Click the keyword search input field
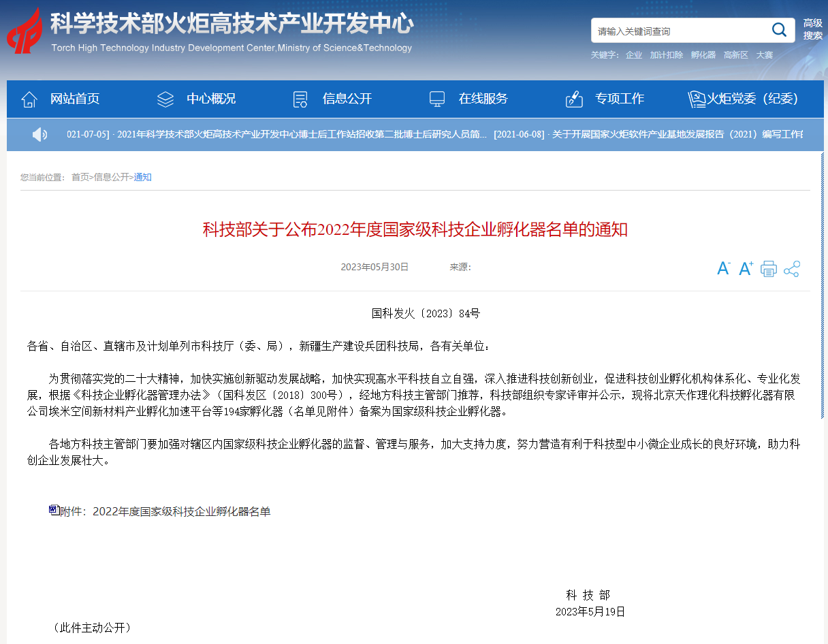The width and height of the screenshot is (828, 644). pos(680,31)
